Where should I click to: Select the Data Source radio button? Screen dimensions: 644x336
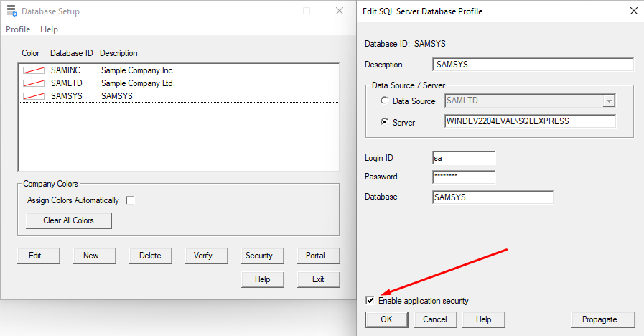tap(385, 101)
